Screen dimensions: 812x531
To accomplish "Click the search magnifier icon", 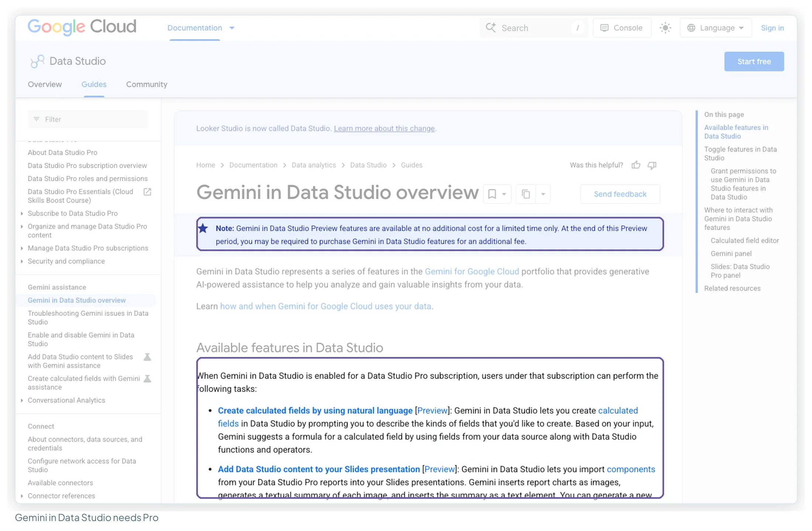I will (x=491, y=28).
